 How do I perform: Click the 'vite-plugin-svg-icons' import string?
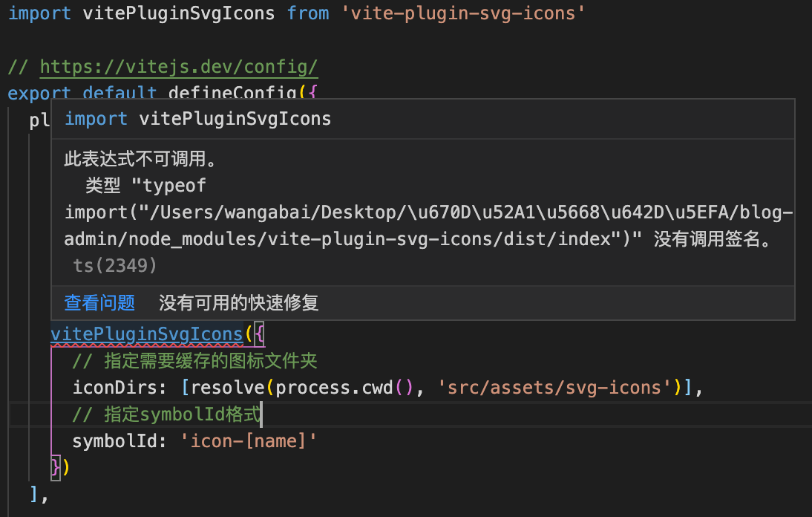[463, 13]
